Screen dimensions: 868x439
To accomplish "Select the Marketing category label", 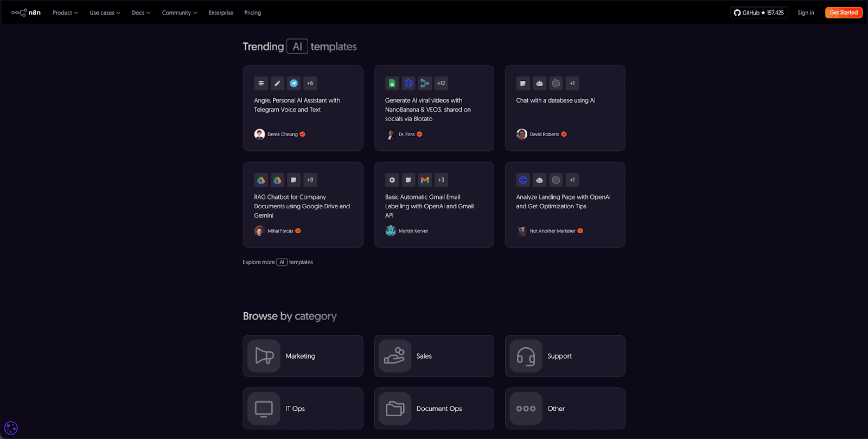I will pyautogui.click(x=300, y=356).
